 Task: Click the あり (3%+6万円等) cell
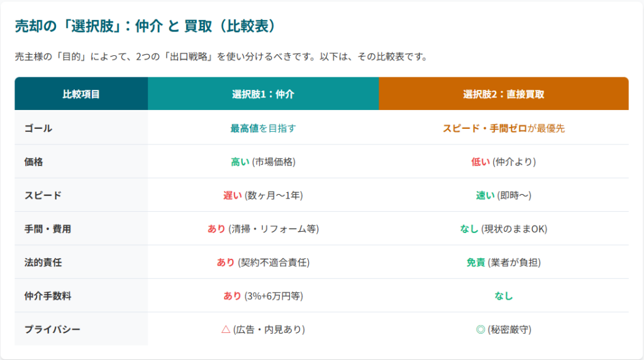(263, 296)
